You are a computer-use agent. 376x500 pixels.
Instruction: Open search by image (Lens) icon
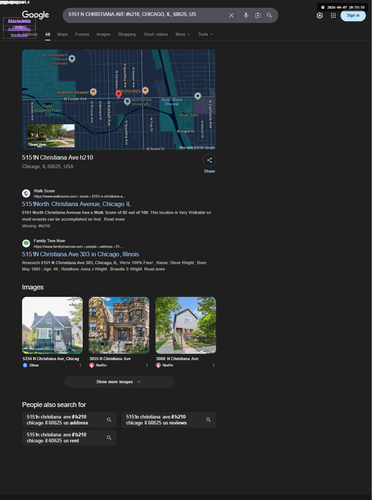258,16
